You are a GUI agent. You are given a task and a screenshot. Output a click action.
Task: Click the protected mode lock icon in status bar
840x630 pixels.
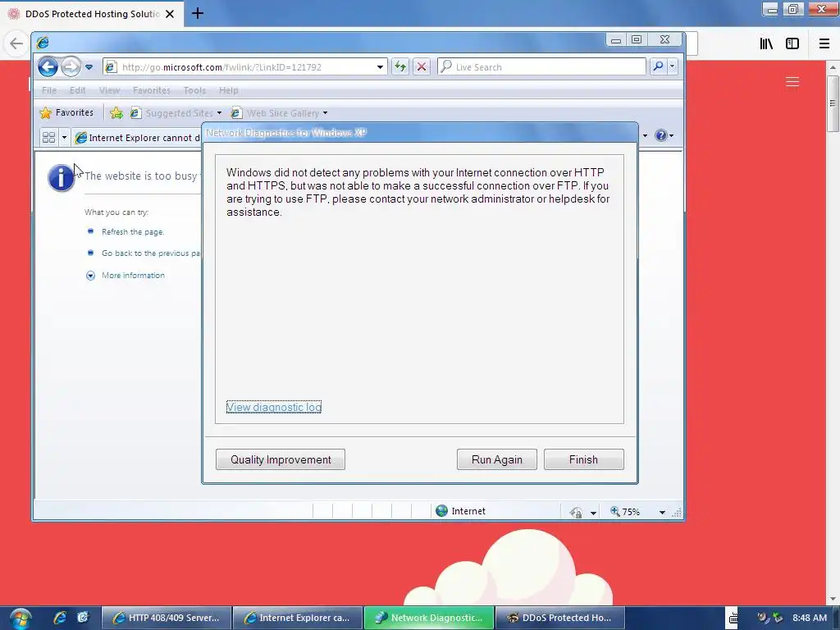coord(577,512)
